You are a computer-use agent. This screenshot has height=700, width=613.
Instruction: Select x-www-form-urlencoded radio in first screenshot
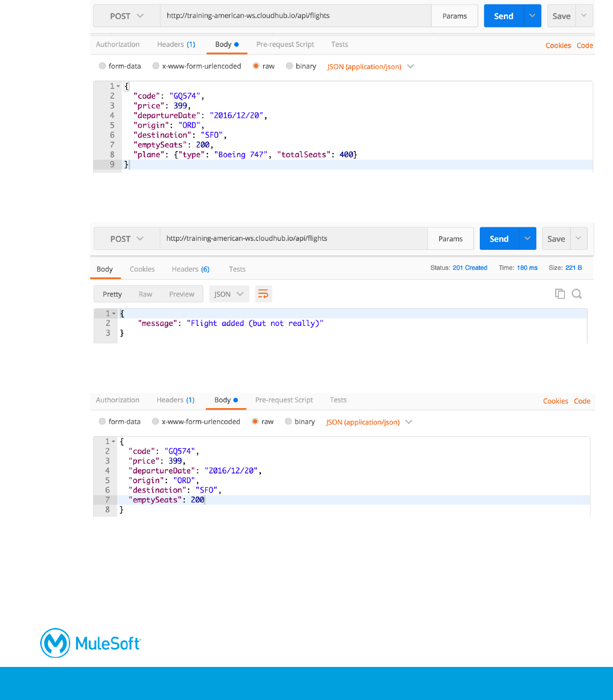(156, 66)
